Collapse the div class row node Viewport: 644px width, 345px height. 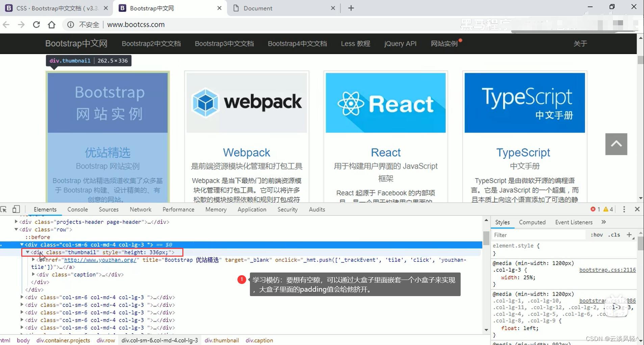(x=16, y=229)
